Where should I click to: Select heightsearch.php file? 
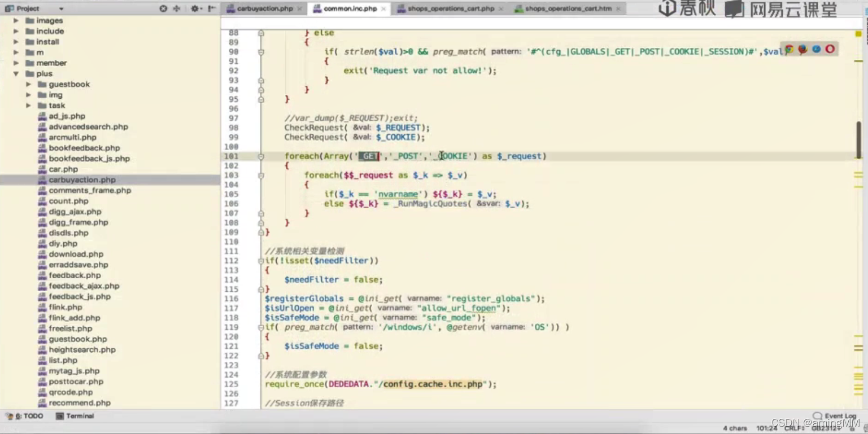82,350
